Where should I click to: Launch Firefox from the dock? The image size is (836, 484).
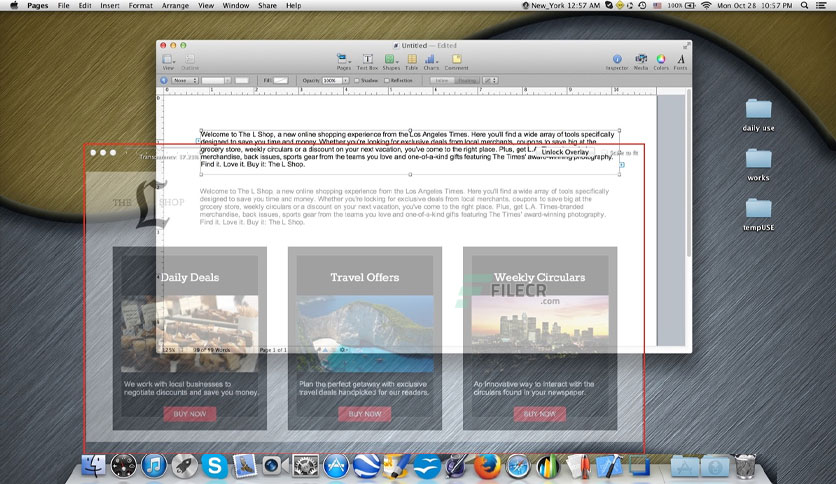487,466
